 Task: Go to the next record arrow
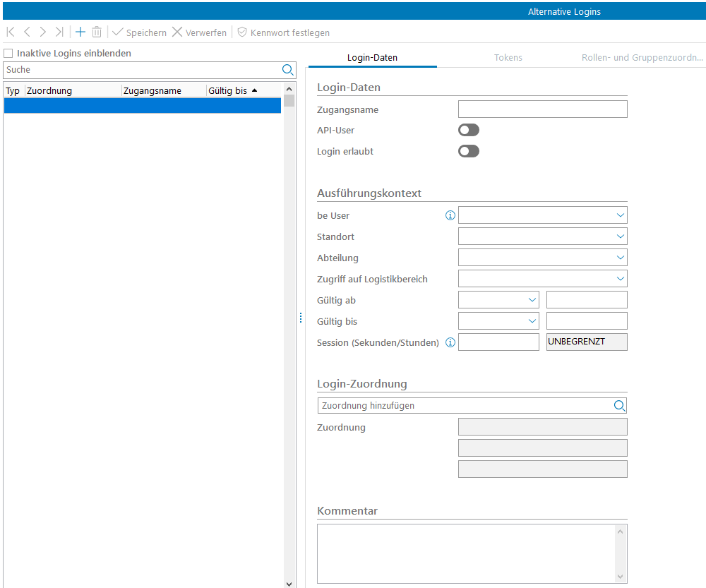[x=43, y=32]
